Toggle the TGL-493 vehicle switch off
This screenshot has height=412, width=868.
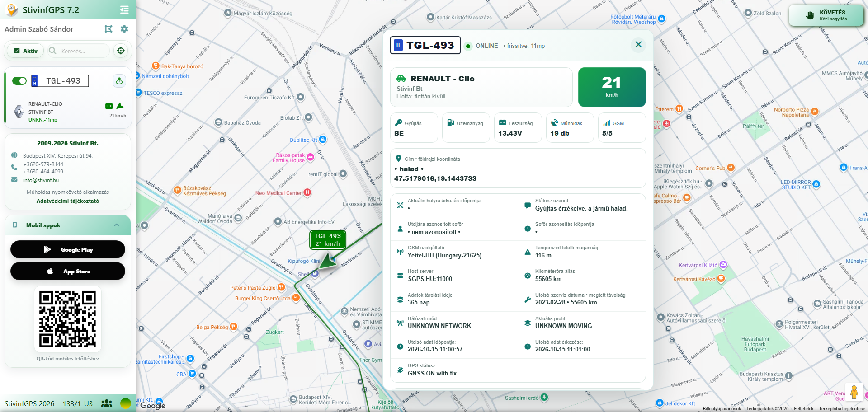(19, 81)
